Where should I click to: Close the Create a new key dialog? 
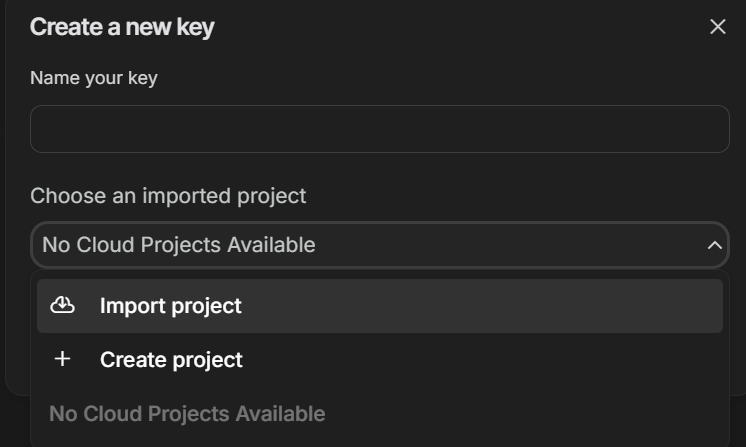(x=717, y=27)
